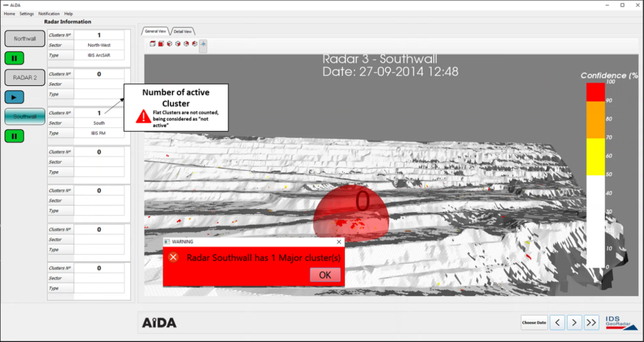644x342 pixels.
Task: Select the RADAR 2 button
Action: (x=24, y=77)
